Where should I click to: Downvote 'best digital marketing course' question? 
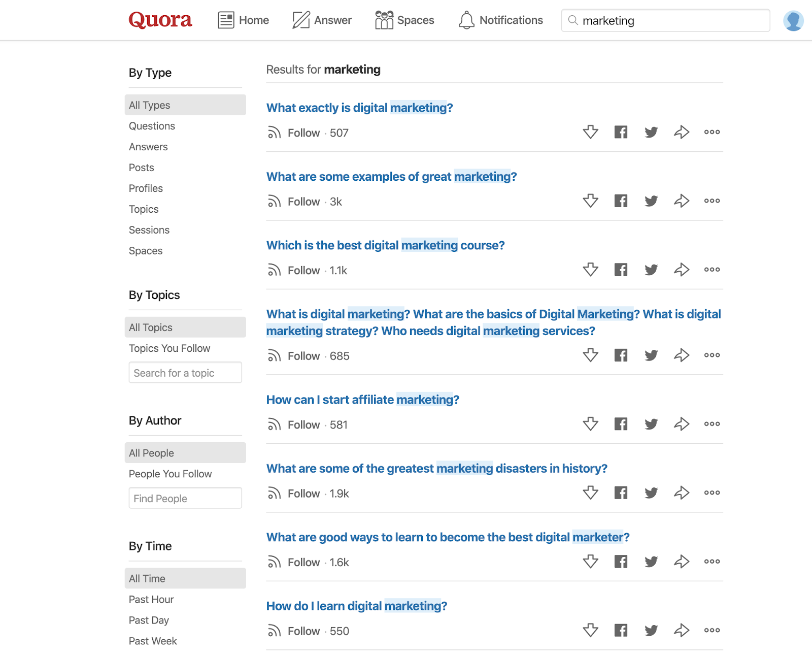590,270
